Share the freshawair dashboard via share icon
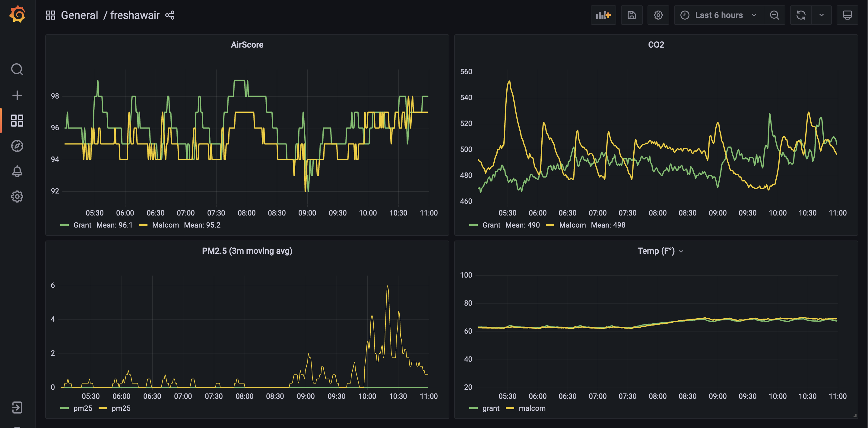 pos(170,15)
